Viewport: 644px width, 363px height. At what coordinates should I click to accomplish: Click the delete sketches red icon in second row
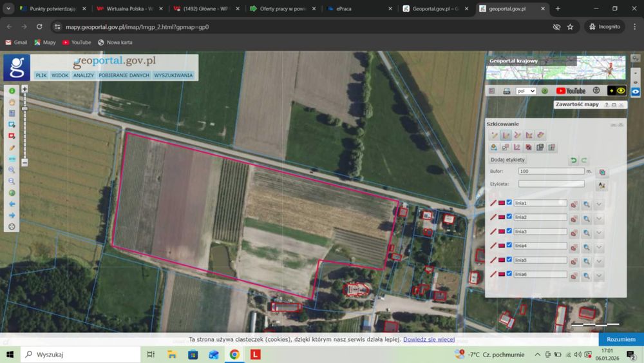529,147
